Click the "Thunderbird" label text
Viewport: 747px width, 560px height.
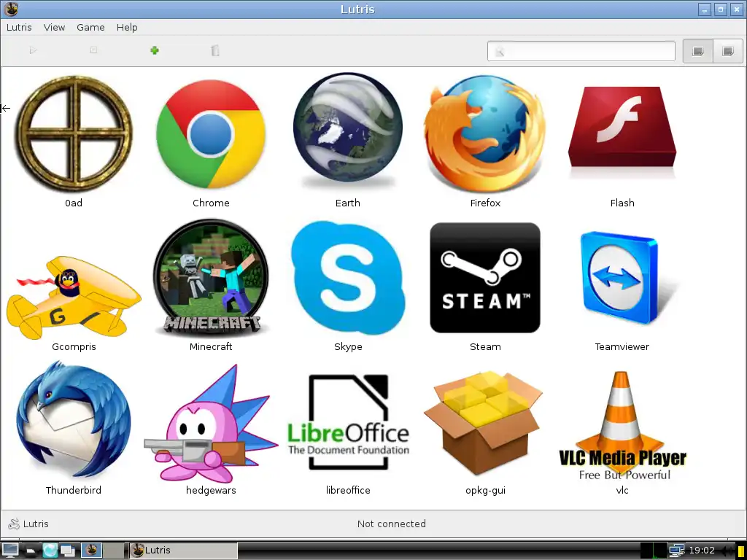(x=74, y=490)
